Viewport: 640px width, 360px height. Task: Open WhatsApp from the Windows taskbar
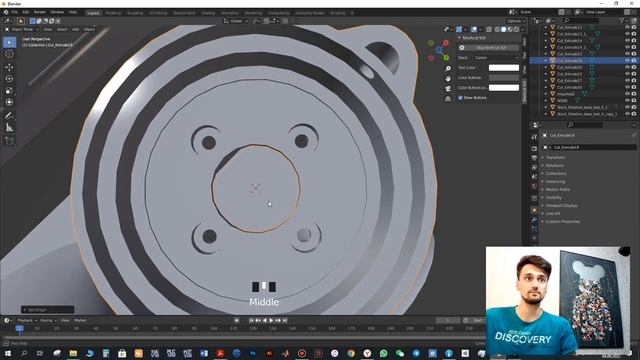coord(383,353)
